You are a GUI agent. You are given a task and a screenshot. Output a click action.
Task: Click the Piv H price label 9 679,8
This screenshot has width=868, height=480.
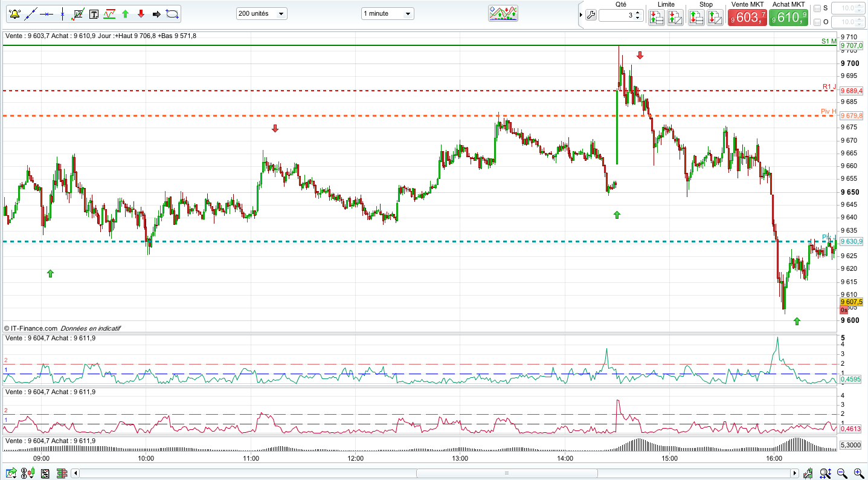point(852,115)
